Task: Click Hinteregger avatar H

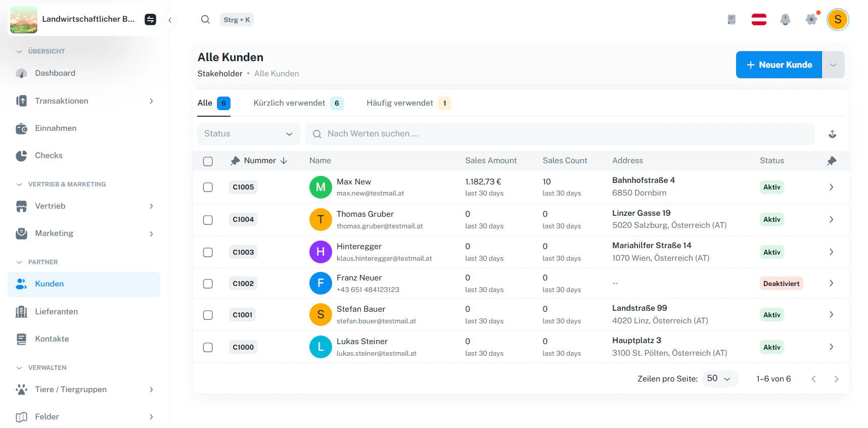Action: [x=321, y=252]
